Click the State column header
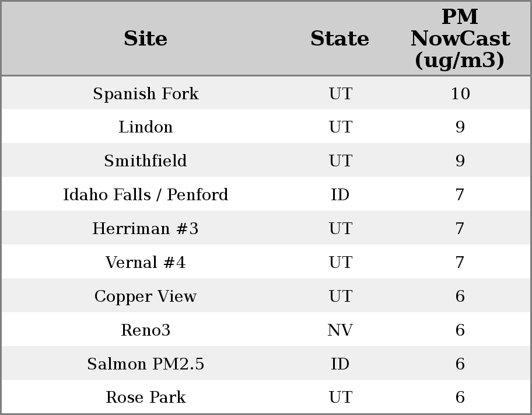Screen dimensions: 532x415 (339, 39)
